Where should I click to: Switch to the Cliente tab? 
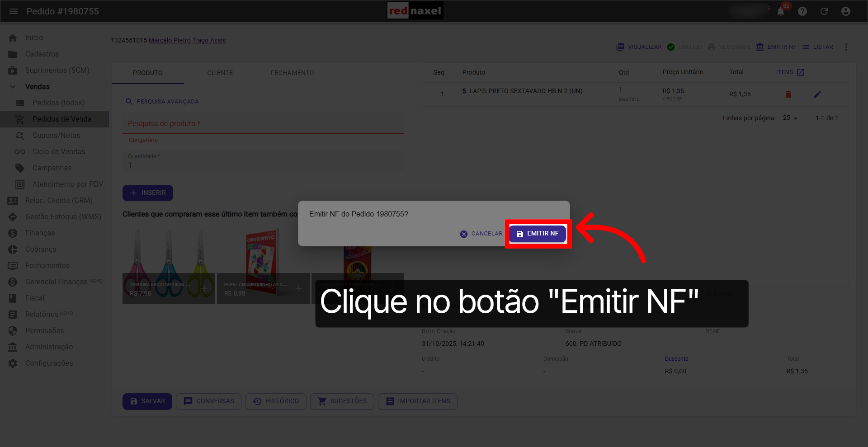pos(220,73)
